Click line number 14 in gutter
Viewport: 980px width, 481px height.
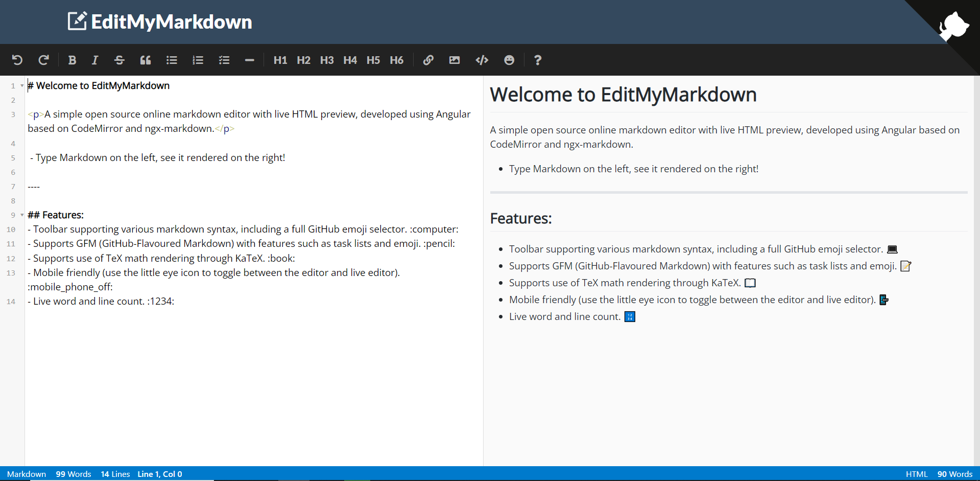pyautogui.click(x=11, y=302)
